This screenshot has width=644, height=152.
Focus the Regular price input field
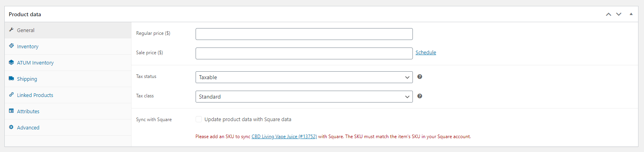coord(304,34)
